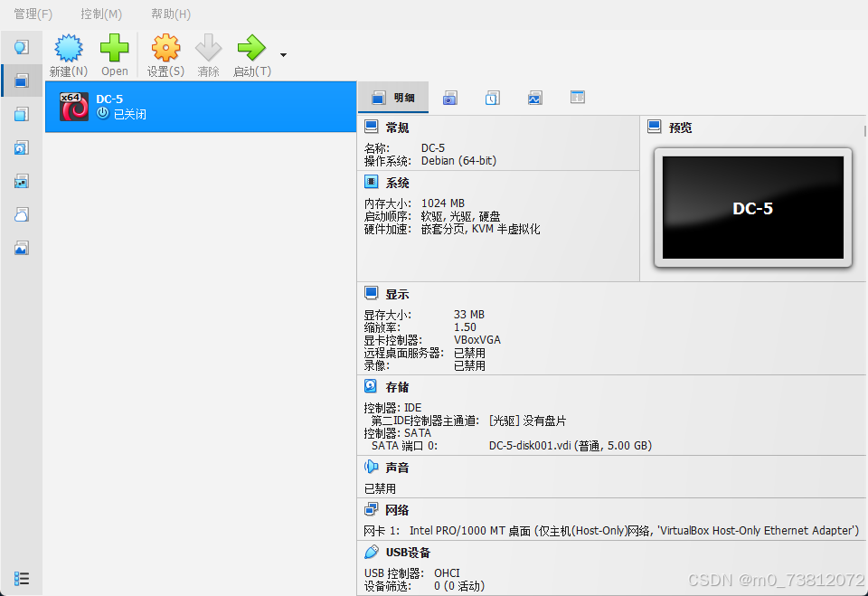868x596 pixels.
Task: Expand the start mode dropdown arrow
Action: coord(283,55)
